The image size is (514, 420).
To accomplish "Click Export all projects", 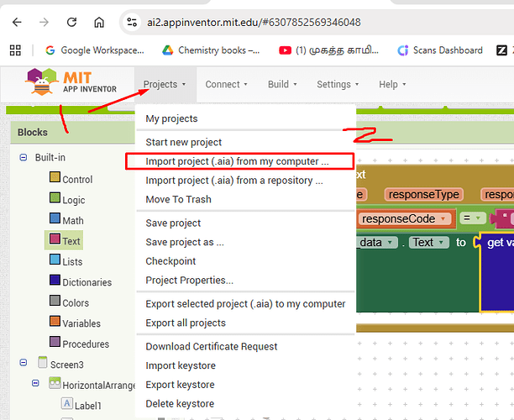I will coord(185,323).
